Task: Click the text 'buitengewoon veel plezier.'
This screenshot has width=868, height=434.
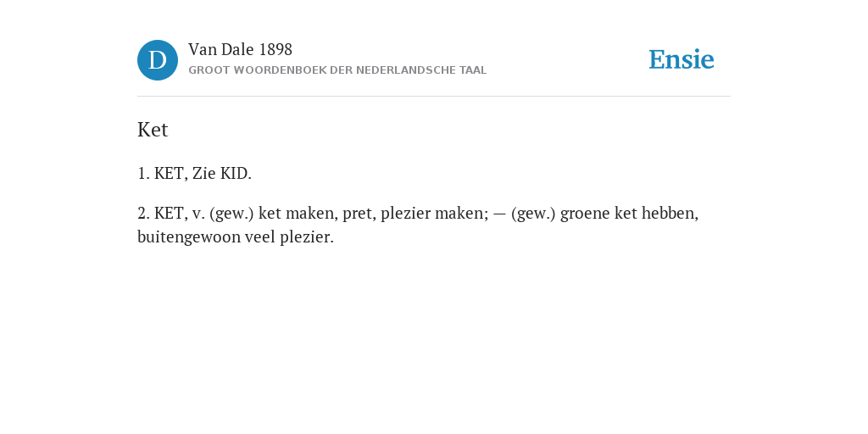Action: 236,237
